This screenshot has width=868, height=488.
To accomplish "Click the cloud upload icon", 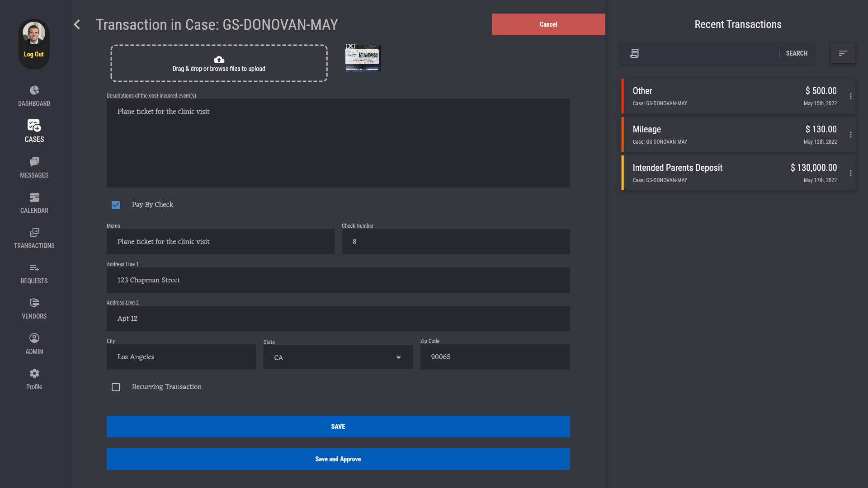I will (219, 60).
